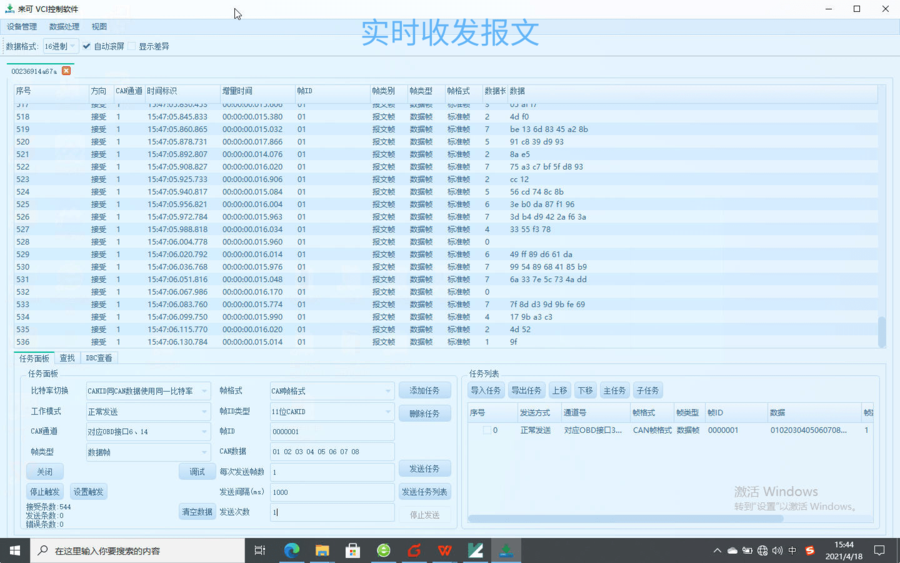Screen dimensions: 900x563
Task: Switch to the DBC查看 tab
Action: coord(99,358)
